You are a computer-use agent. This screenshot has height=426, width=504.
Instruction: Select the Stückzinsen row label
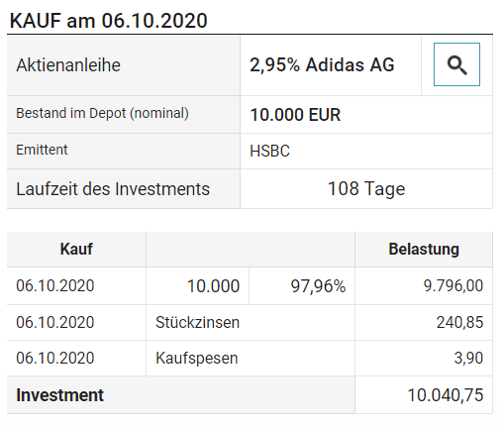pos(197,322)
